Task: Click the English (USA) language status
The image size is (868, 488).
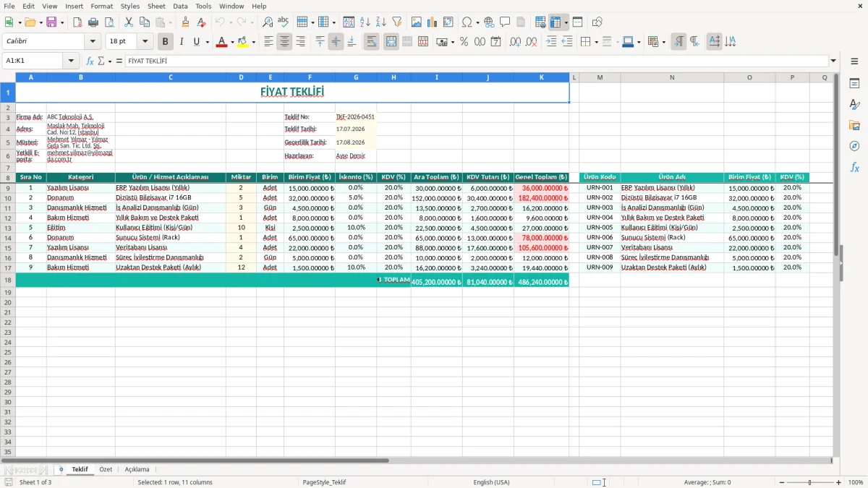Action: (x=491, y=482)
